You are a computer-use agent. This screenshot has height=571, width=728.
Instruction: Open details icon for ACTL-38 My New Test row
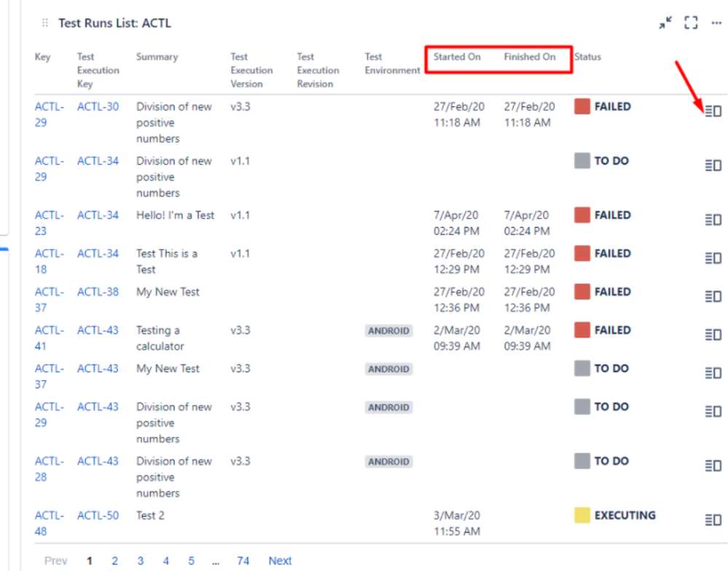pos(713,296)
